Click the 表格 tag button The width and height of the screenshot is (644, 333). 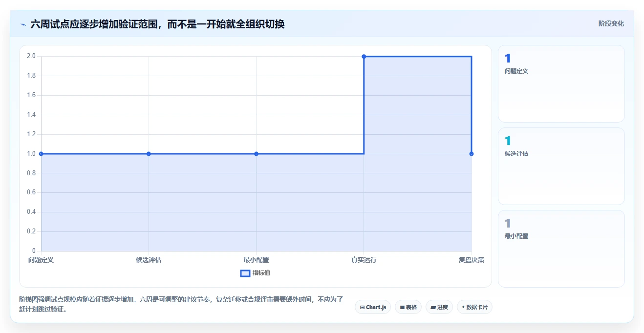pos(408,307)
